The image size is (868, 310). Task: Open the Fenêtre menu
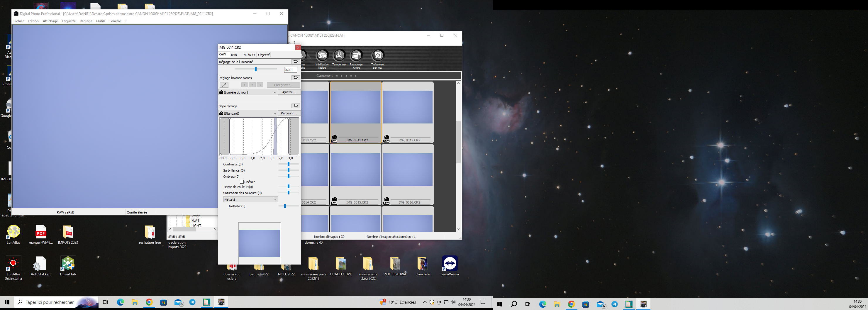(115, 21)
